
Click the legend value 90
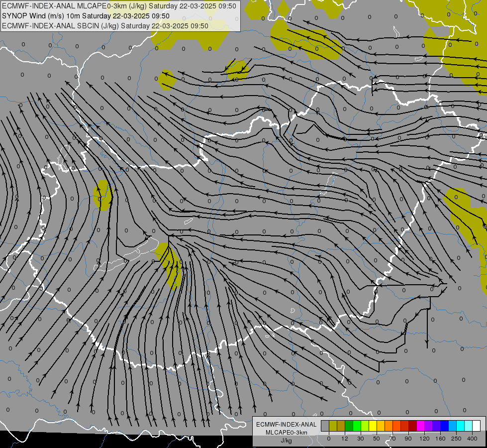coord(408,439)
